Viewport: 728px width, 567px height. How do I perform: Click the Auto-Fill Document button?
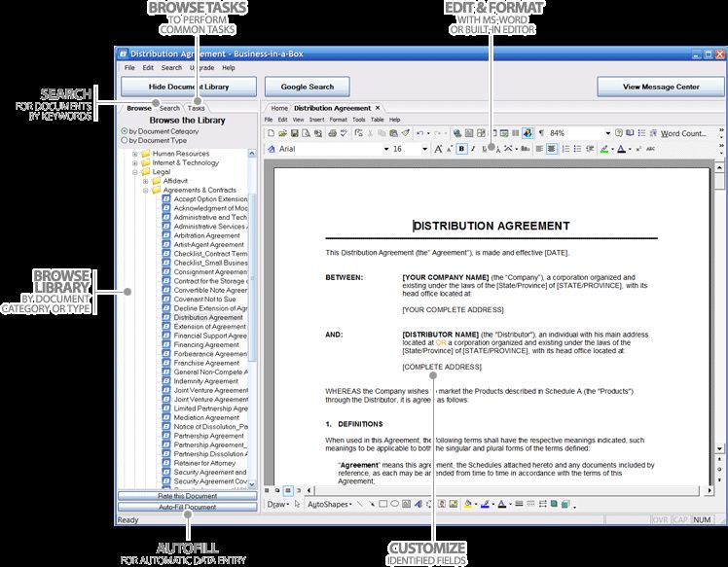coord(187,507)
